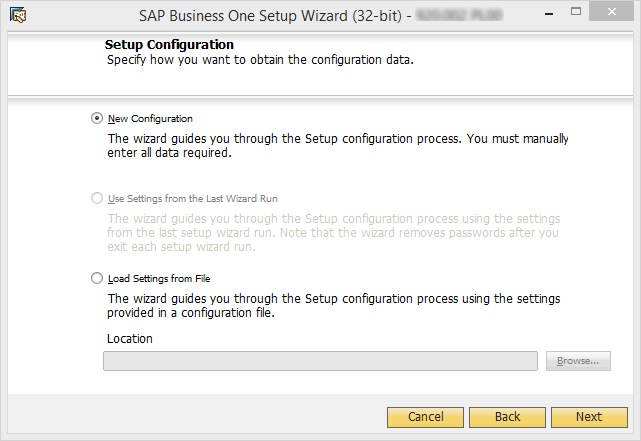
Task: Open the Browse... file dialog
Action: [578, 361]
